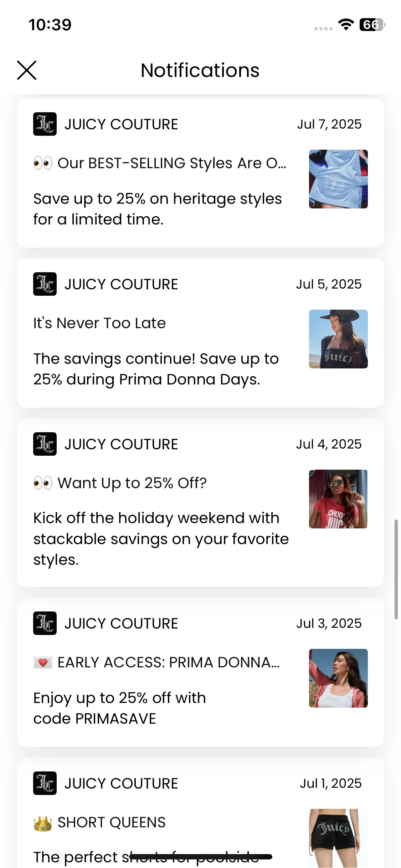Tap Juicy Couture logo on Jul 1 notification
The height and width of the screenshot is (868, 401).
coord(45,783)
